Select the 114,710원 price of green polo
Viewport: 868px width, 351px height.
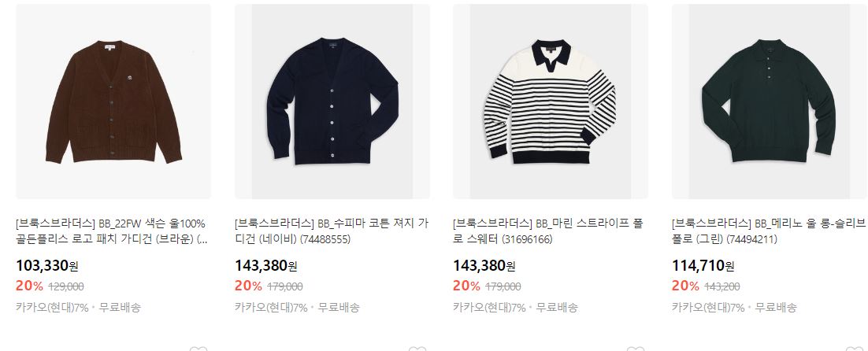[703, 266]
